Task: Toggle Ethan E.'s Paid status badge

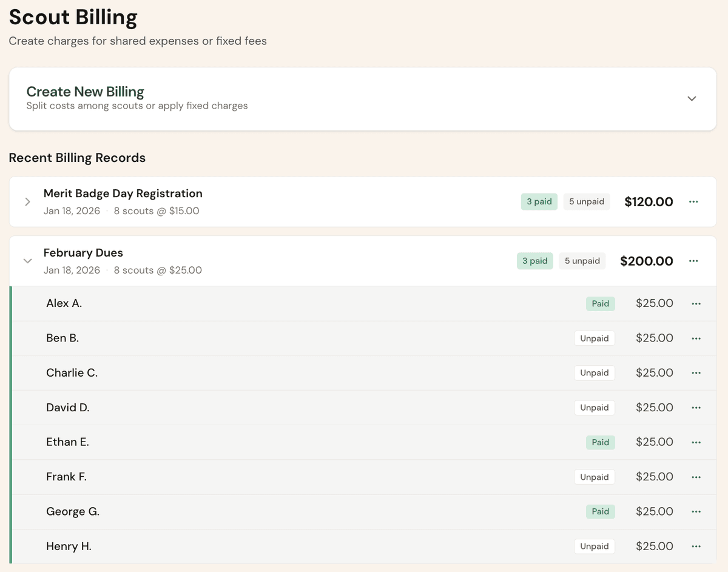Action: pyautogui.click(x=600, y=442)
